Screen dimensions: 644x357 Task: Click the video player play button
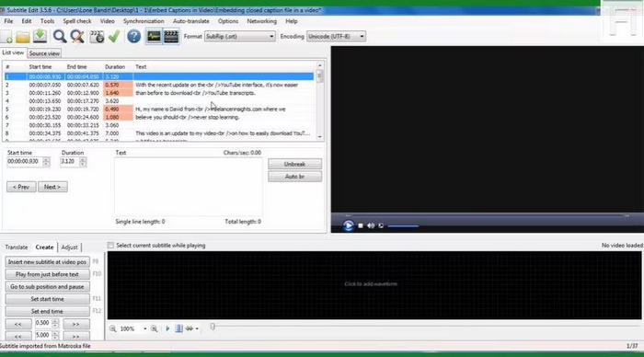pyautogui.click(x=348, y=225)
